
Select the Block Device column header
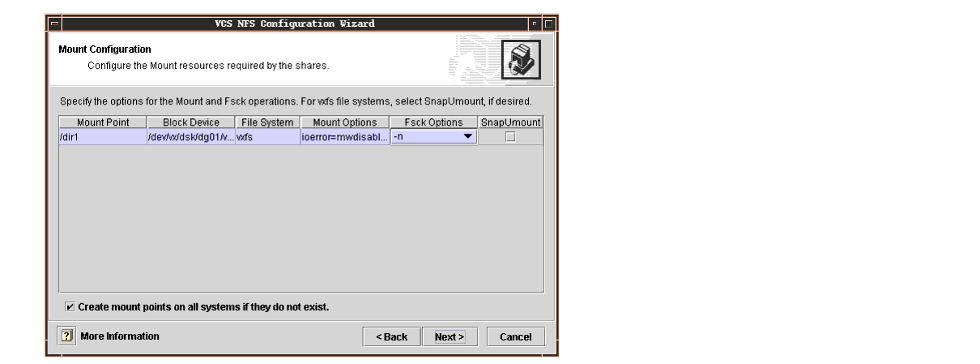click(190, 122)
